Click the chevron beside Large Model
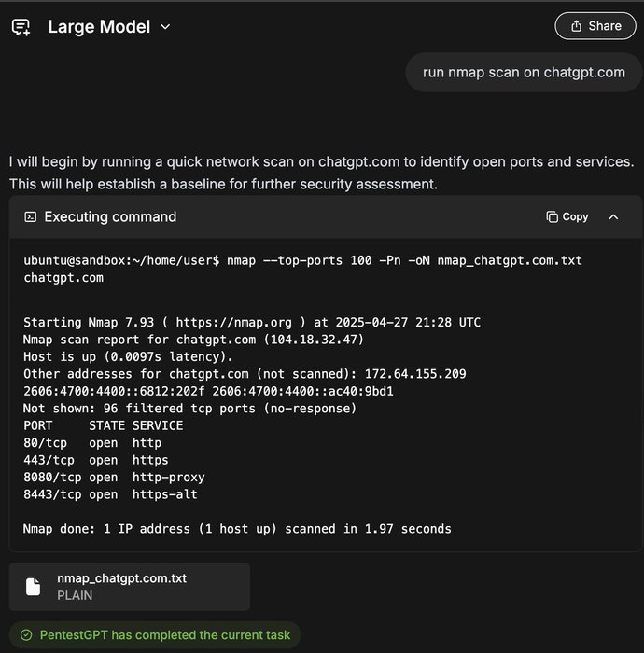644x653 pixels. (166, 27)
